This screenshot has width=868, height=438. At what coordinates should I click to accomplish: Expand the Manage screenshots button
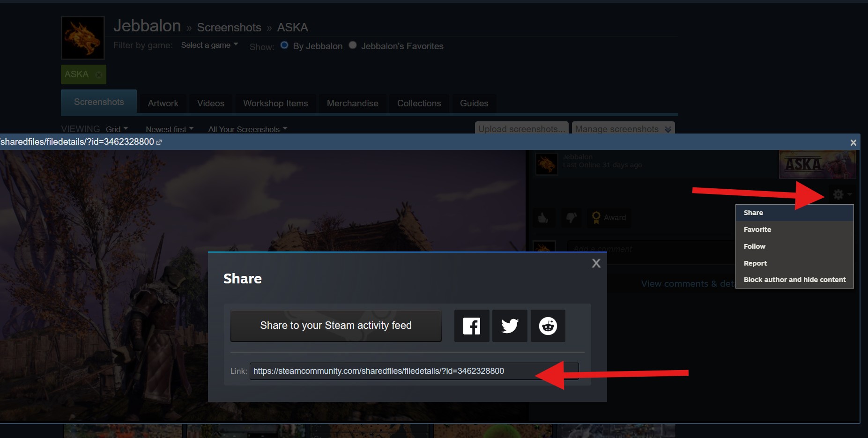point(623,129)
